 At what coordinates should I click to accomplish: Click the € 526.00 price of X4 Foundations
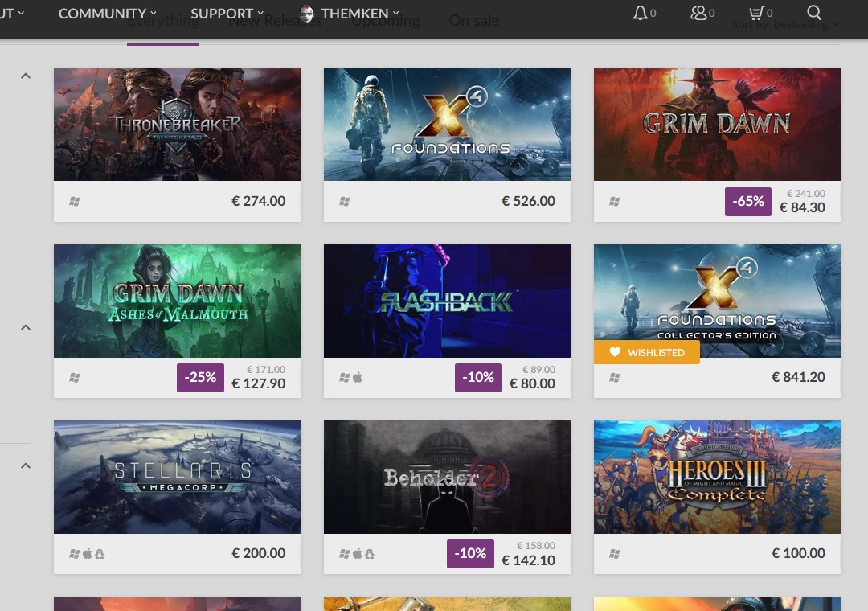(x=528, y=201)
